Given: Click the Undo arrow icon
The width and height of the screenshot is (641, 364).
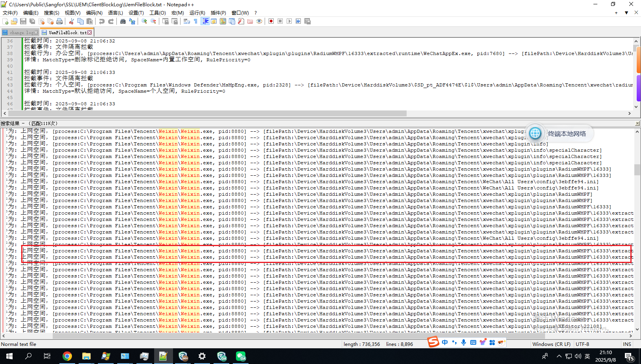Looking at the screenshot, I should (102, 21).
